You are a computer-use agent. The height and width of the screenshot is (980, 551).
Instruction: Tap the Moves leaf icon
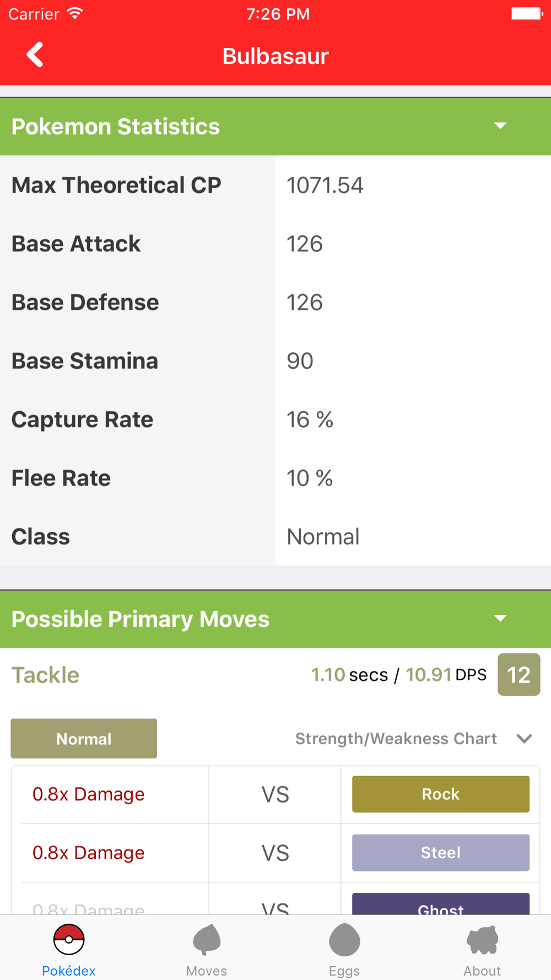pyautogui.click(x=207, y=939)
